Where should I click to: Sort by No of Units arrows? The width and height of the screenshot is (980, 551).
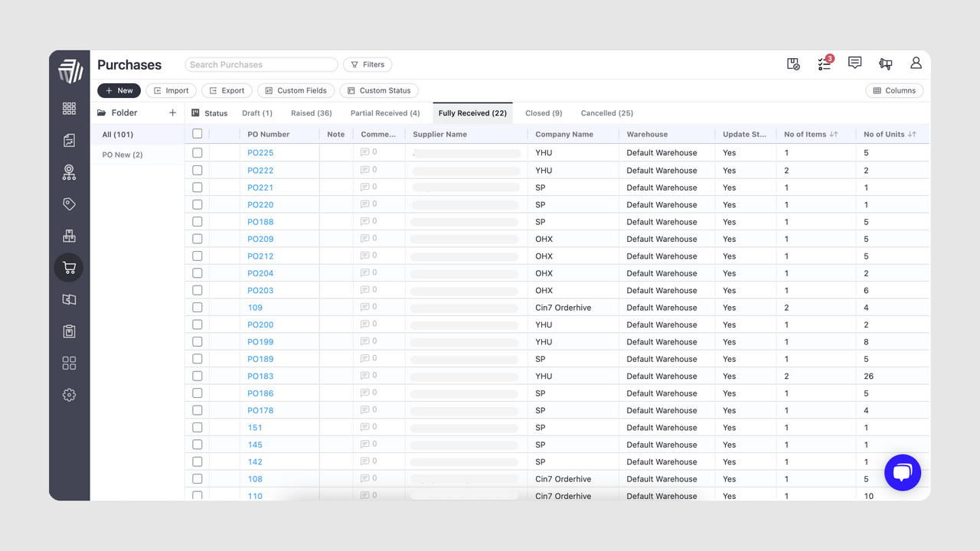pos(912,134)
